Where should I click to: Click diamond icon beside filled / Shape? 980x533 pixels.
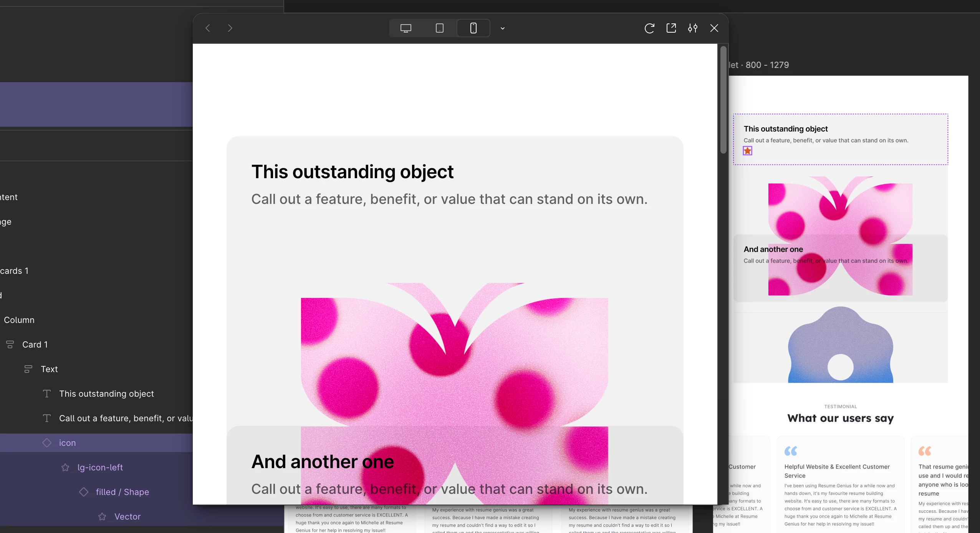84,492
